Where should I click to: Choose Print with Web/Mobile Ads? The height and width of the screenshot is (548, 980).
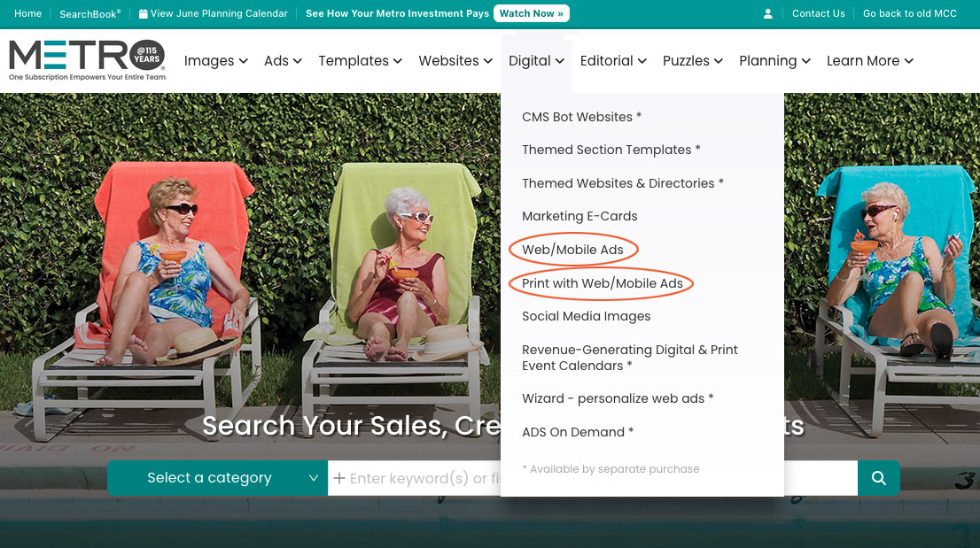point(602,283)
